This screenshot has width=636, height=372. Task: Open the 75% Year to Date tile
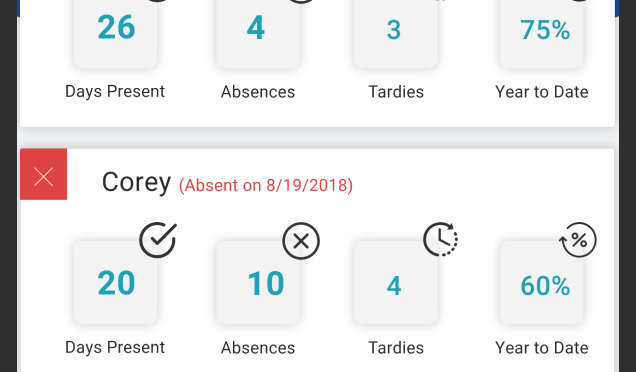(542, 33)
